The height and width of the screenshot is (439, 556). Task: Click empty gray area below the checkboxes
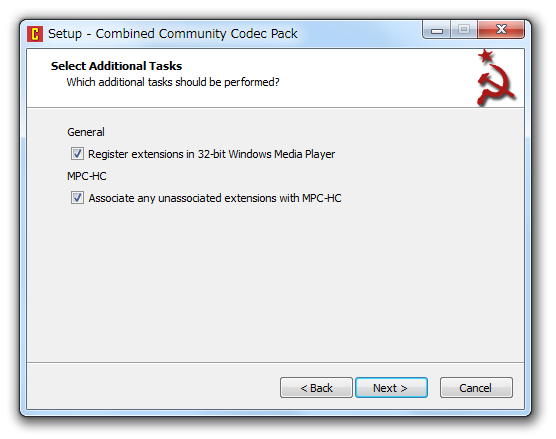click(275, 284)
